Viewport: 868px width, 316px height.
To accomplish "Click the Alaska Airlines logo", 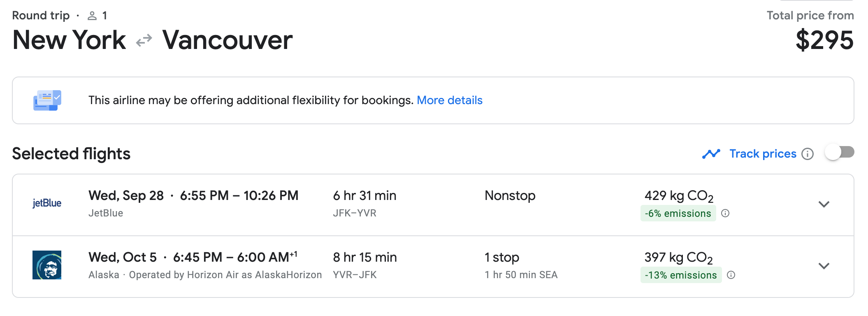I will [x=47, y=265].
